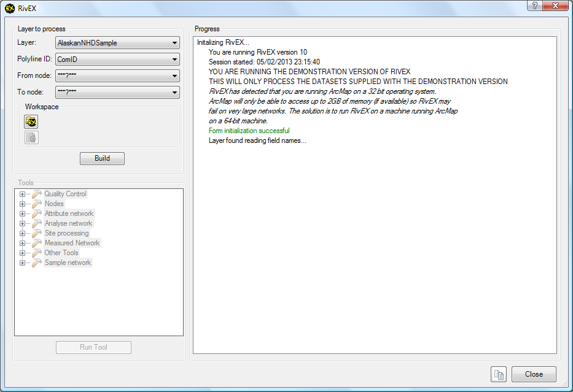Click 'You are running RivEX version 10'
Viewport: 573px width, 392px height.
(257, 52)
